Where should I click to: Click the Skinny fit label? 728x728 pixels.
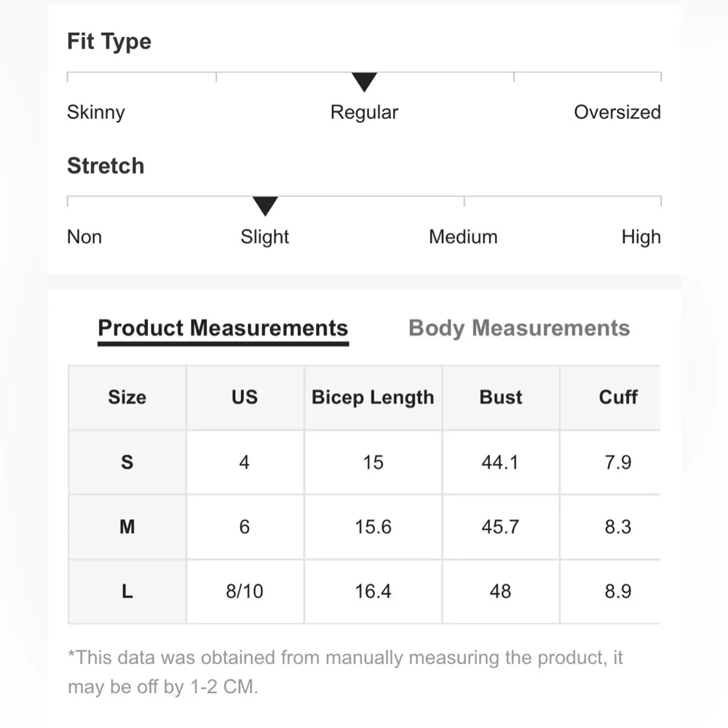tap(96, 113)
